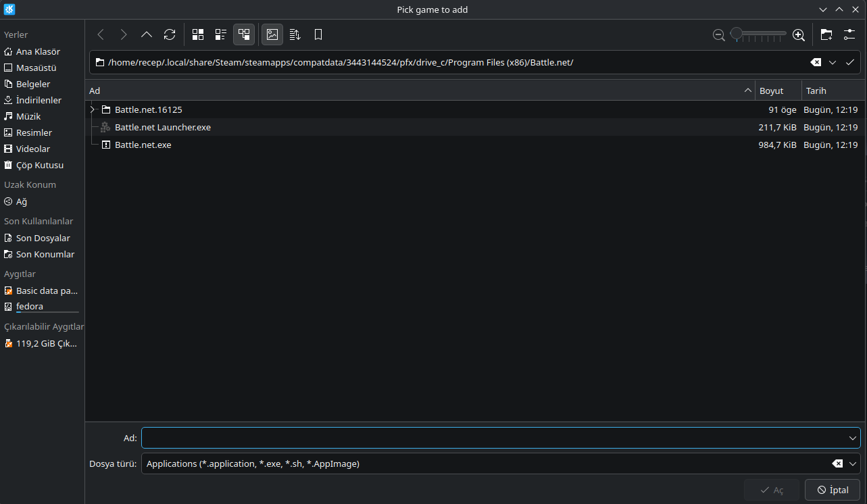
Task: Open Masaüstü in places
Action: (x=42, y=68)
